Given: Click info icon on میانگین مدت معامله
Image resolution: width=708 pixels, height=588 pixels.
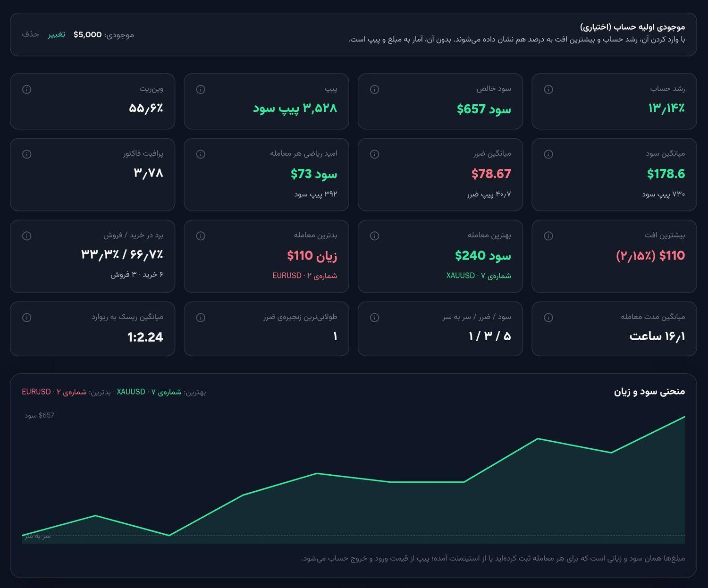Looking at the screenshot, I should 548,318.
